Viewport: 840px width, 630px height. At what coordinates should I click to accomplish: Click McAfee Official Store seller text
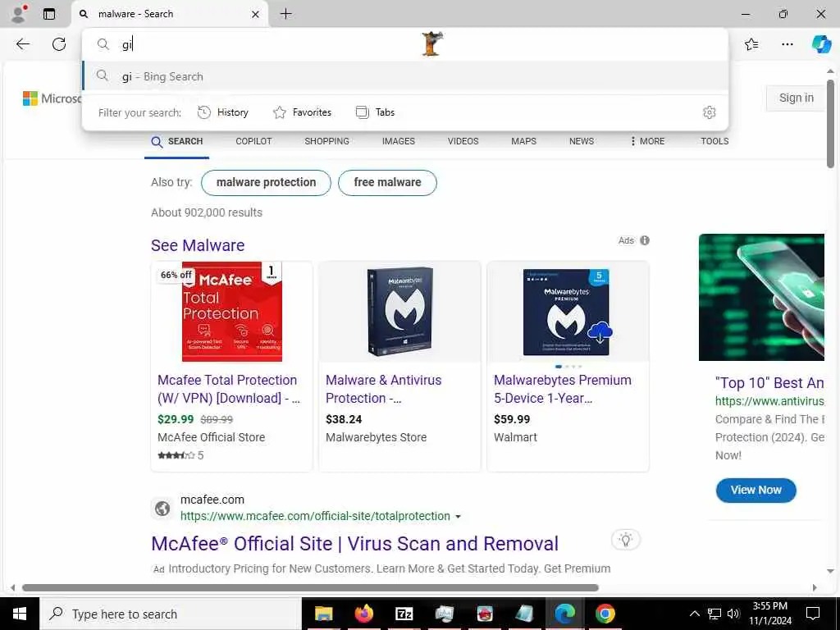click(x=211, y=437)
